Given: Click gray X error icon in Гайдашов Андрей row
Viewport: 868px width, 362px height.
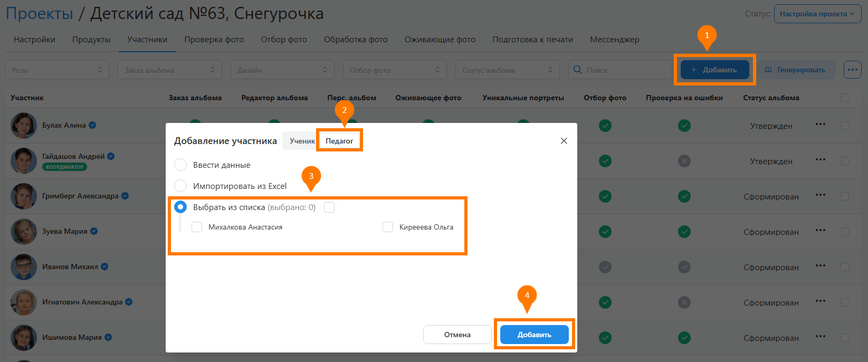Looking at the screenshot, I should [x=684, y=161].
